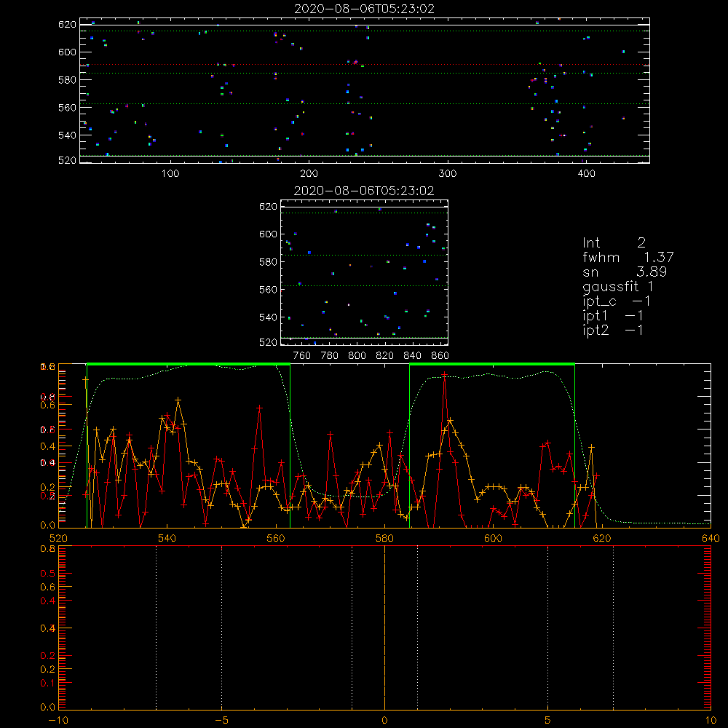This screenshot has height=728, width=728.
Task: Click the 800 tick label on the middle plot
Action: pyautogui.click(x=357, y=356)
